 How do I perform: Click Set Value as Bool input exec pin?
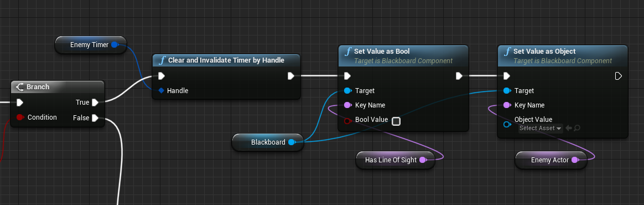347,76
